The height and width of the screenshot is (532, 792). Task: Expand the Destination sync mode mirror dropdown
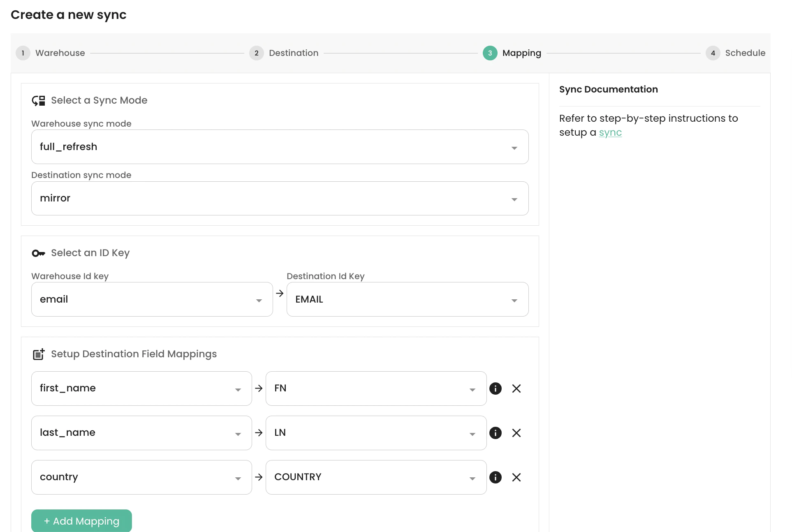280,199
